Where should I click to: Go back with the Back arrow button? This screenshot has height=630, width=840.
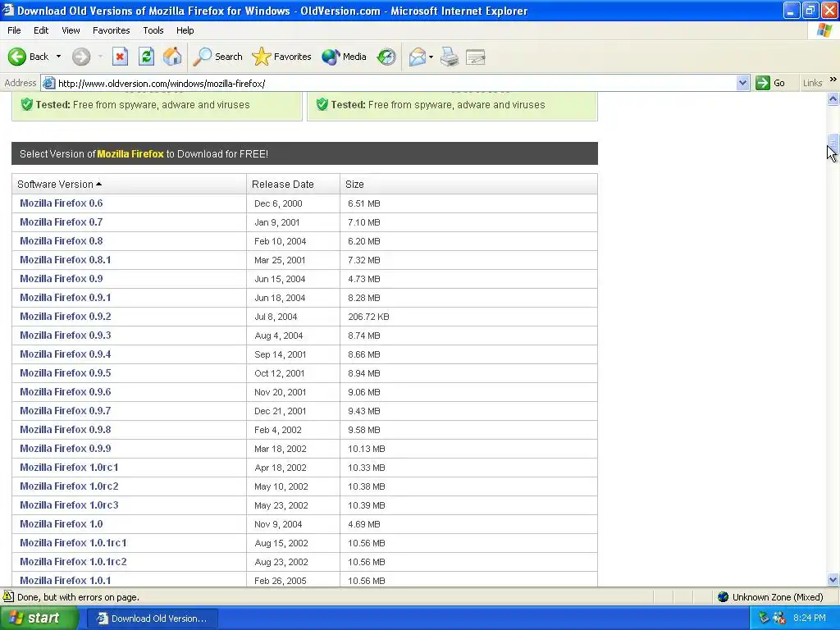click(x=28, y=57)
